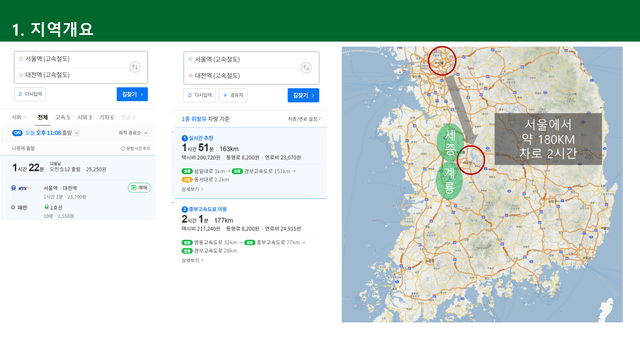Click the blue number 1 badge of 실시간 추천
The image size is (640, 360).
(x=184, y=138)
